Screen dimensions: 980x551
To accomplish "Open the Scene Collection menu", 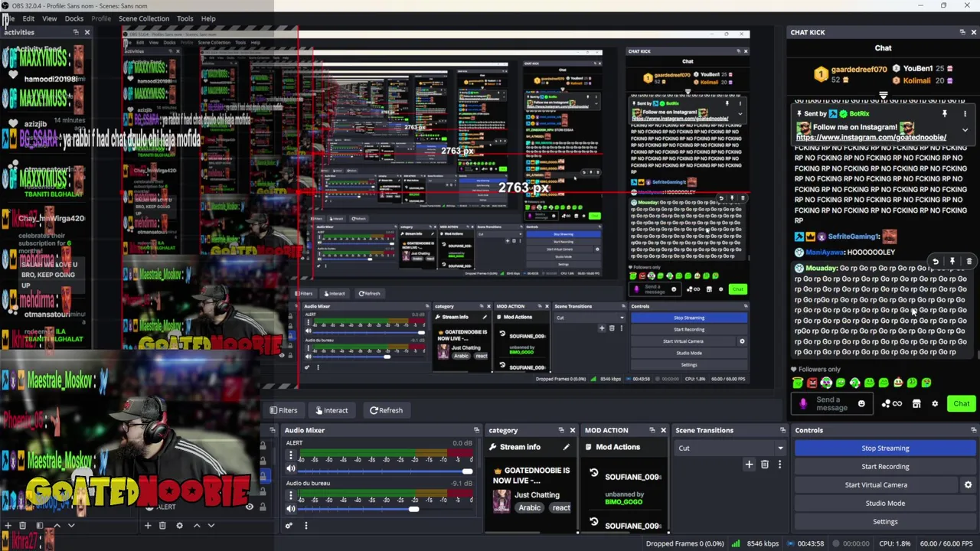I will tap(144, 18).
